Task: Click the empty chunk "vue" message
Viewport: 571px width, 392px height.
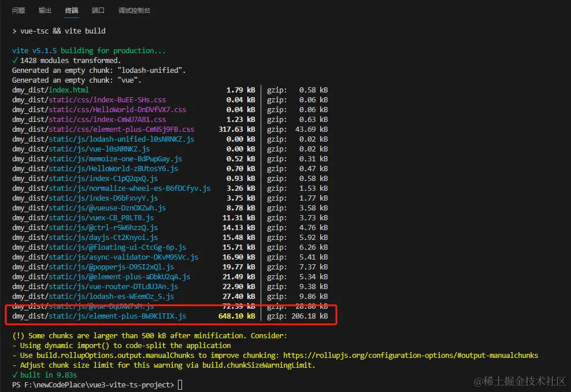Action: [x=76, y=80]
